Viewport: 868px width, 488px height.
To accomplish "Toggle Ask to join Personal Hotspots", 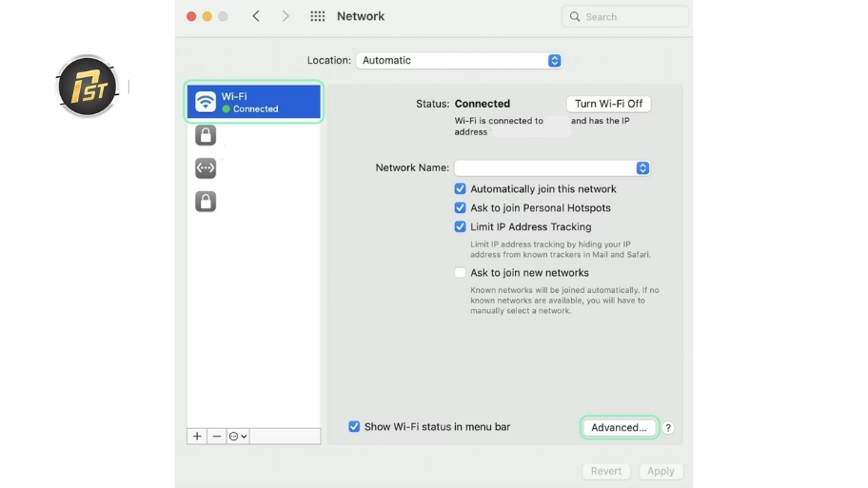I will tap(460, 207).
